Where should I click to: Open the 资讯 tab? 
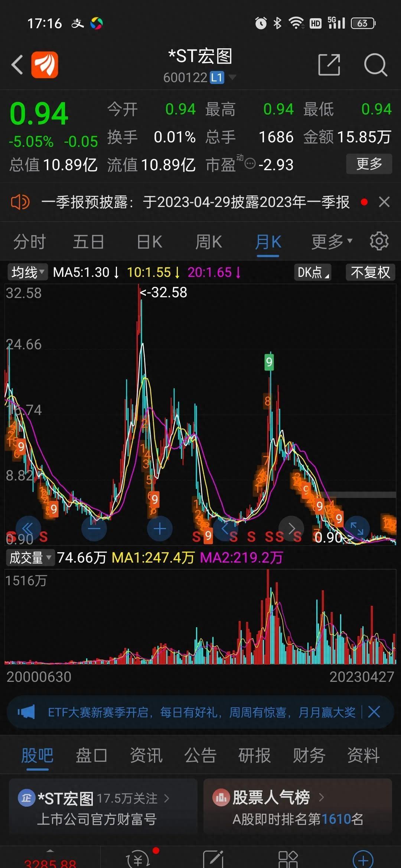(x=146, y=755)
